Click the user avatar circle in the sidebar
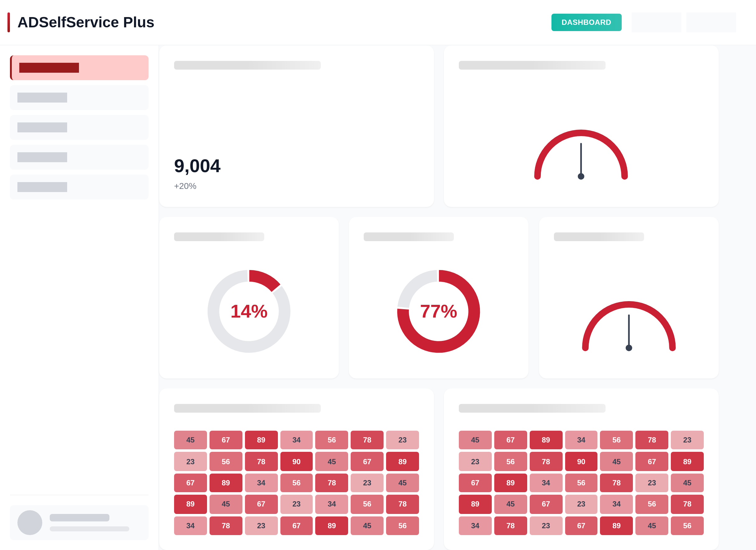756x550 pixels. 30,522
